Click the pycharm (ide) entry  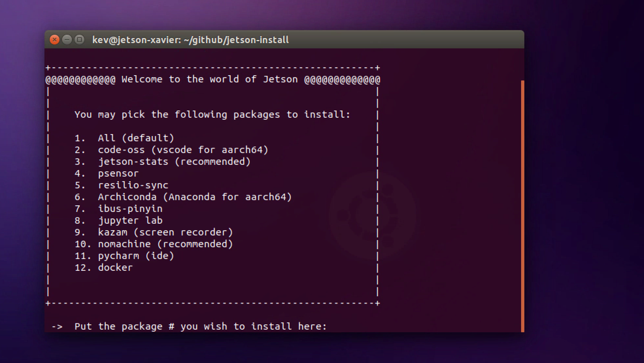[x=136, y=256]
